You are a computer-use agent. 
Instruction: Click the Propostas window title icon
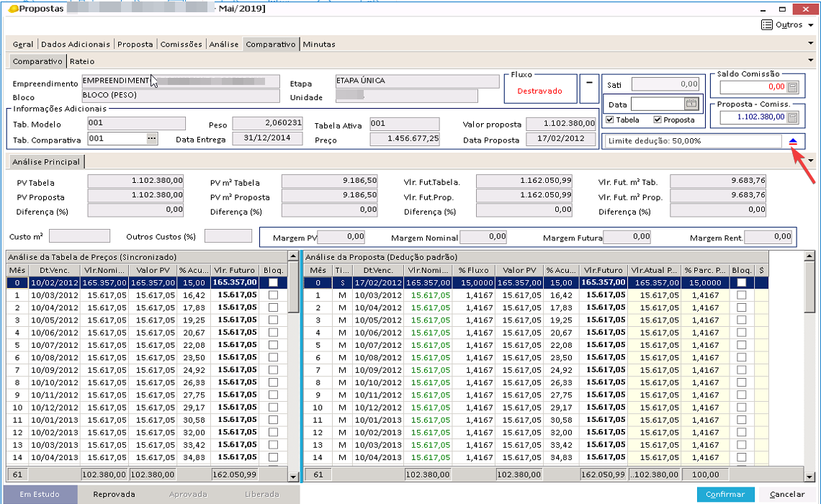[x=13, y=8]
